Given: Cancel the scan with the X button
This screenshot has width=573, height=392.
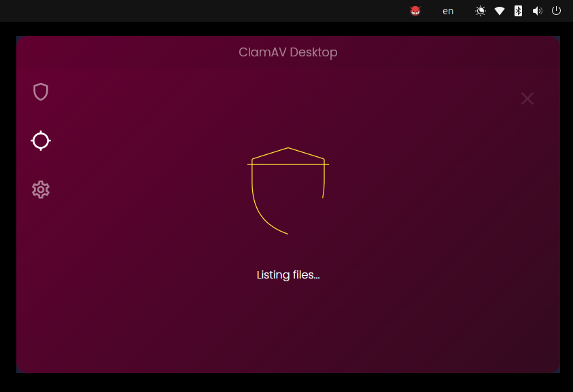Looking at the screenshot, I should click(527, 99).
